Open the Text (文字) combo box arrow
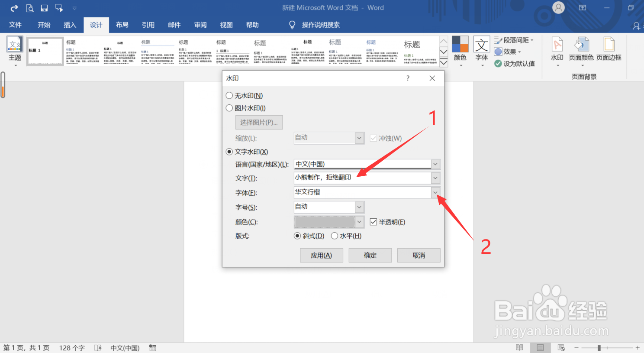 (x=435, y=178)
